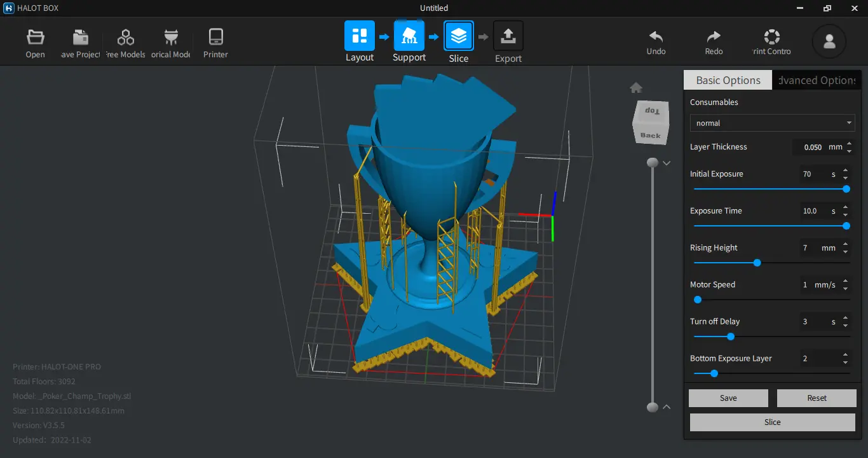Open the Free Models library
This screenshot has width=868, height=458.
126,37
